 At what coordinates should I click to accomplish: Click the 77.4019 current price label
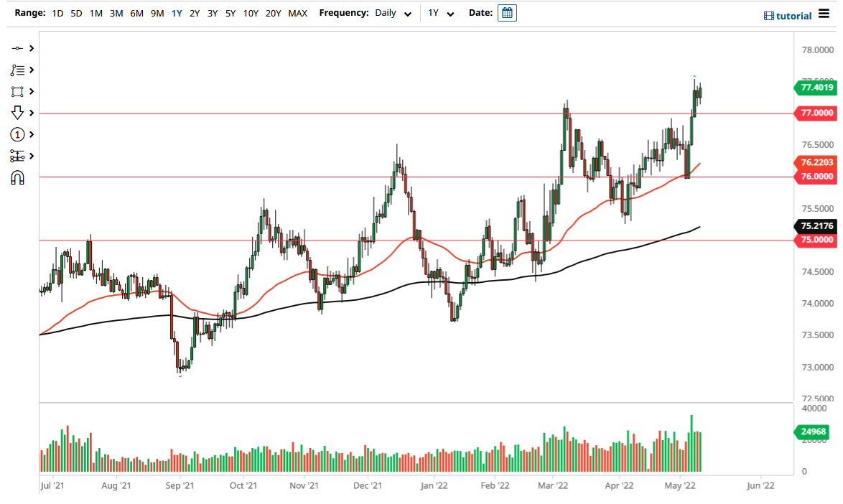pyautogui.click(x=816, y=87)
